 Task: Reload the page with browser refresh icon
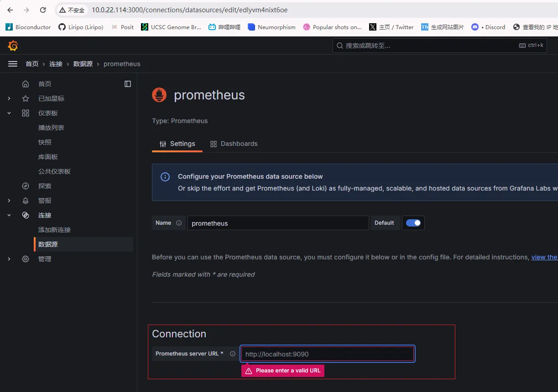[43, 10]
